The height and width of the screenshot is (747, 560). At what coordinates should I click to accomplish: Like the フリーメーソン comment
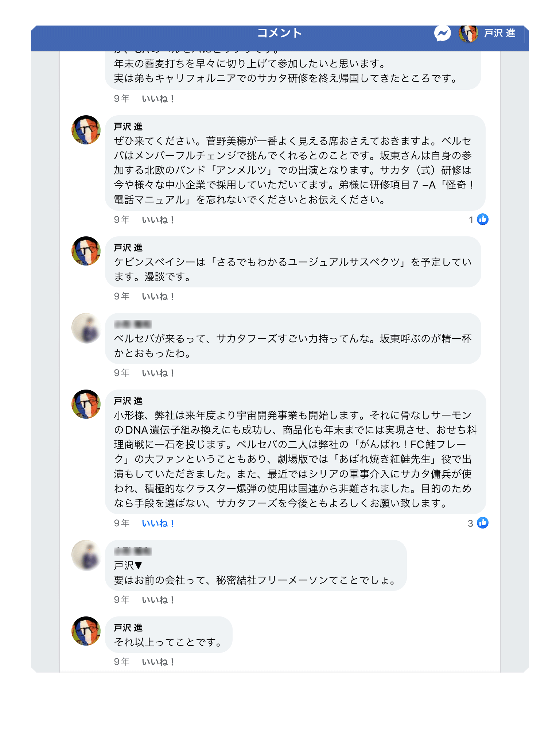(x=158, y=600)
